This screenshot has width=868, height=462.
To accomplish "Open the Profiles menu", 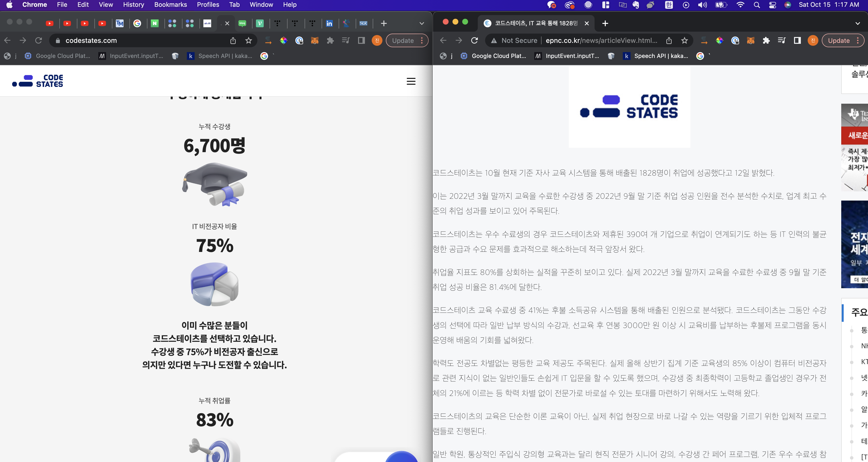I will 208,5.
